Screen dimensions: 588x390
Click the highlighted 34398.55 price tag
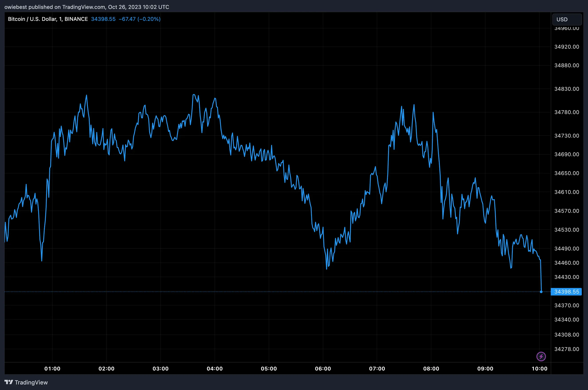[567, 292]
